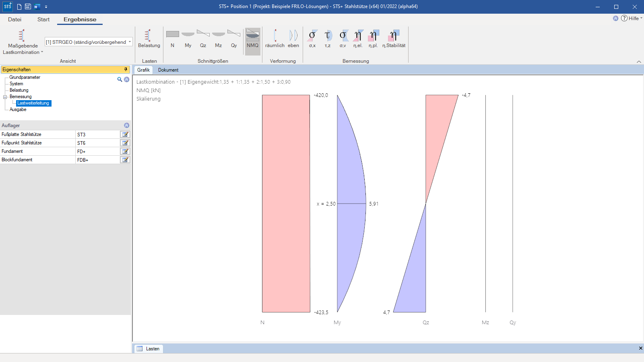Click the FDB+ value field
Viewport: 644px width, 362px height.
click(98, 160)
